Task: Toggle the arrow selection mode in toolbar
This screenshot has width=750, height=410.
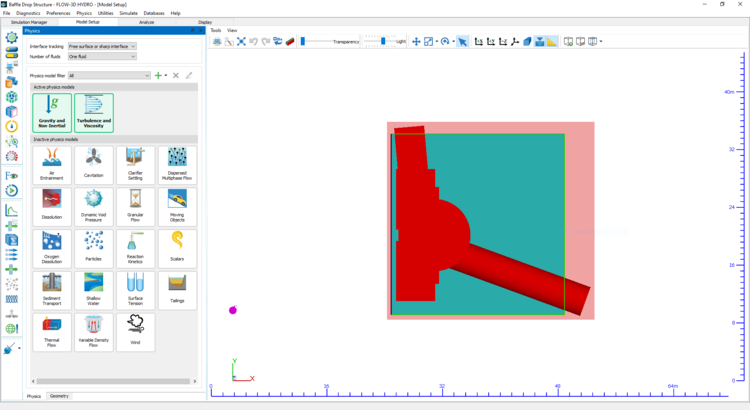Action: point(462,42)
